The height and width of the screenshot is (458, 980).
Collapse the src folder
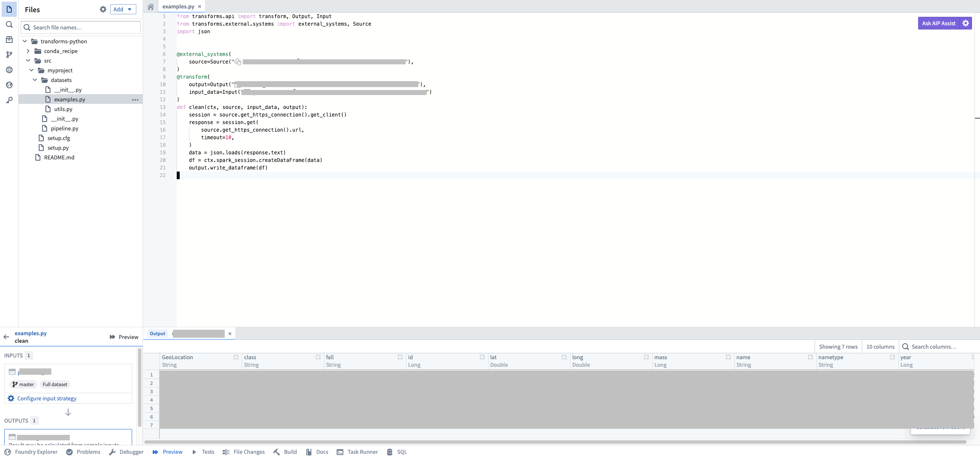click(x=28, y=61)
